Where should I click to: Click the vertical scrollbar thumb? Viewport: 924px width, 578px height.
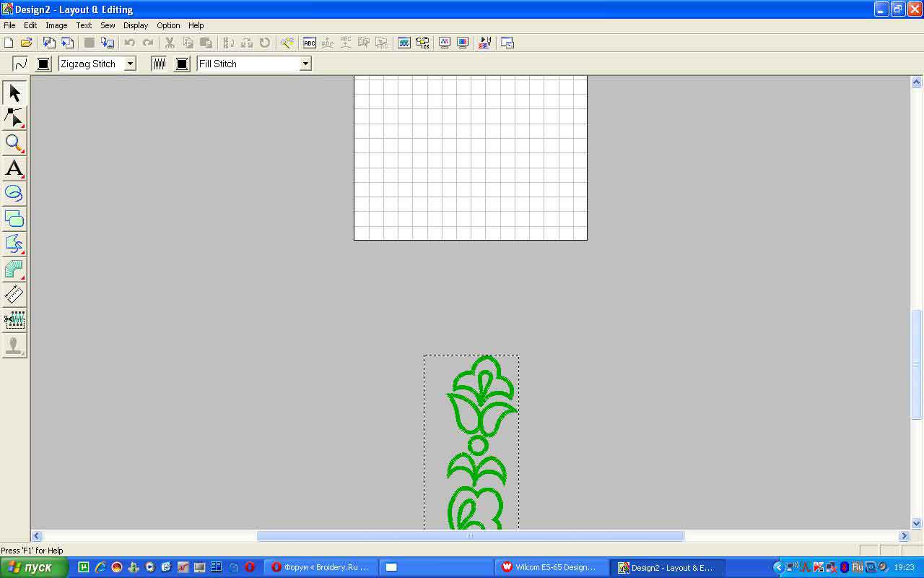pos(917,365)
